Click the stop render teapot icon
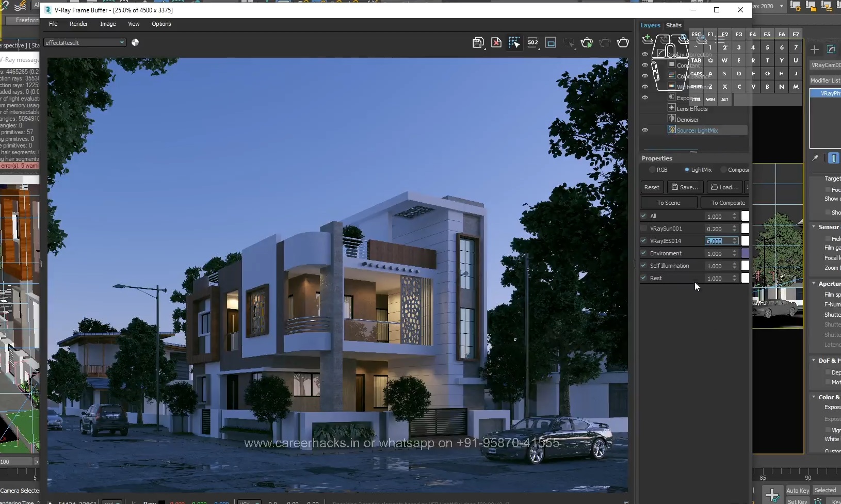This screenshot has width=841, height=504. [x=605, y=43]
